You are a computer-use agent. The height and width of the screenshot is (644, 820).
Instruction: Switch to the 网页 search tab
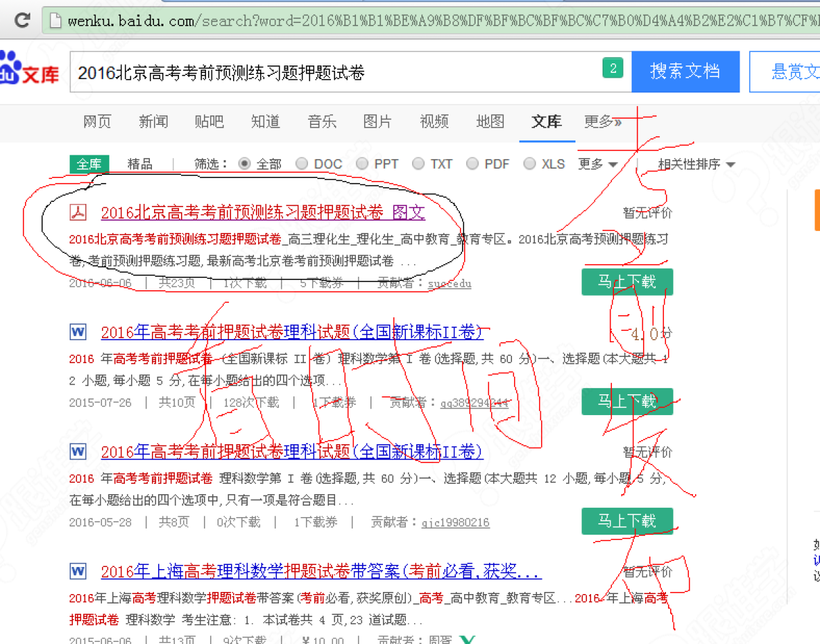(x=97, y=122)
